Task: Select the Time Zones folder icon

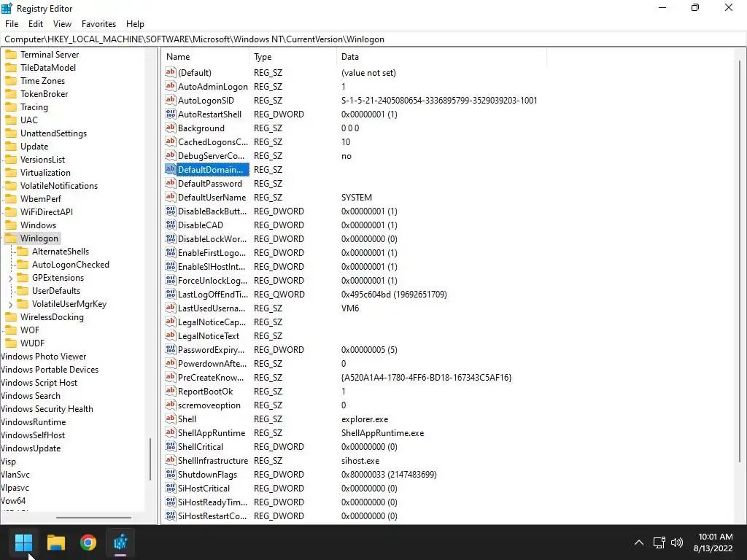Action: point(11,81)
